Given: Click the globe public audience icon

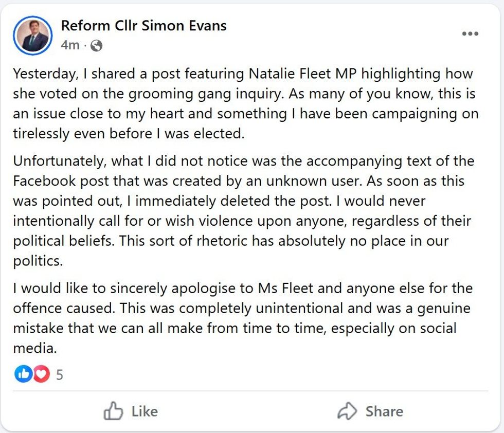Looking at the screenshot, I should 96,46.
